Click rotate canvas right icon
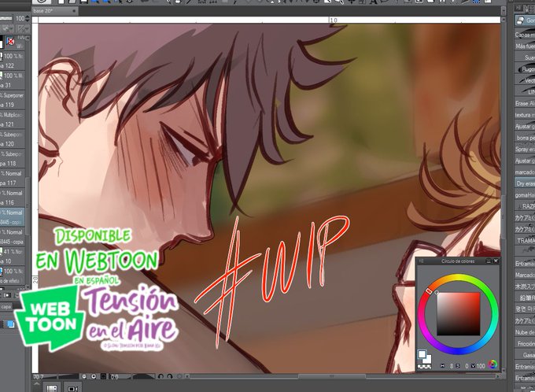The height and width of the screenshot is (392, 535). pyautogui.click(x=170, y=376)
